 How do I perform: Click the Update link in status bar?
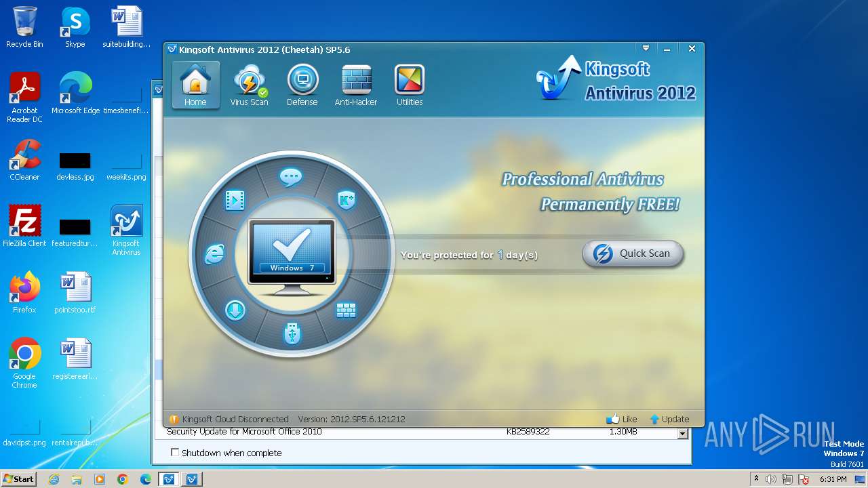click(669, 419)
